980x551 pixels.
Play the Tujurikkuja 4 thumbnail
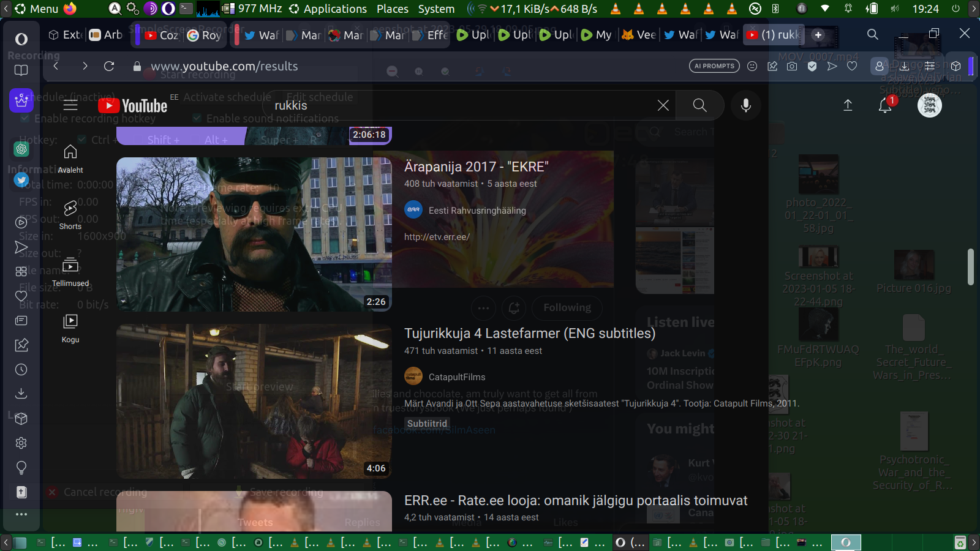click(x=254, y=401)
